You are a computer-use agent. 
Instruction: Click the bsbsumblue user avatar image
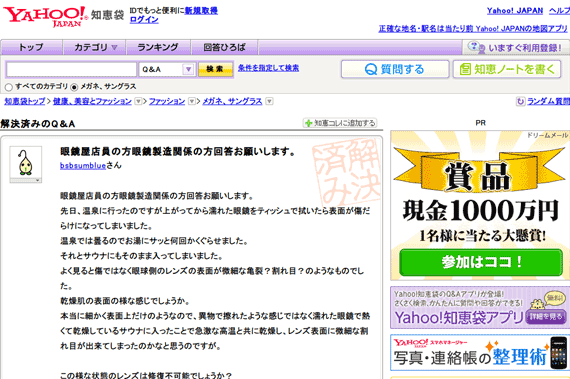[25, 162]
